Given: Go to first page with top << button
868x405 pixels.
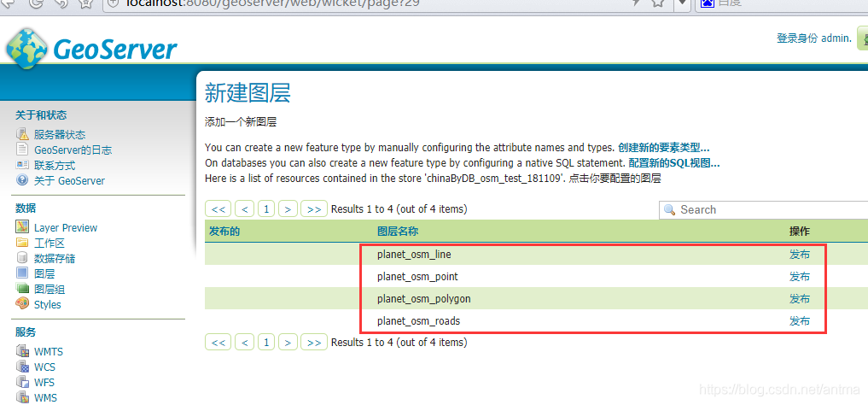Looking at the screenshot, I should pyautogui.click(x=218, y=208).
